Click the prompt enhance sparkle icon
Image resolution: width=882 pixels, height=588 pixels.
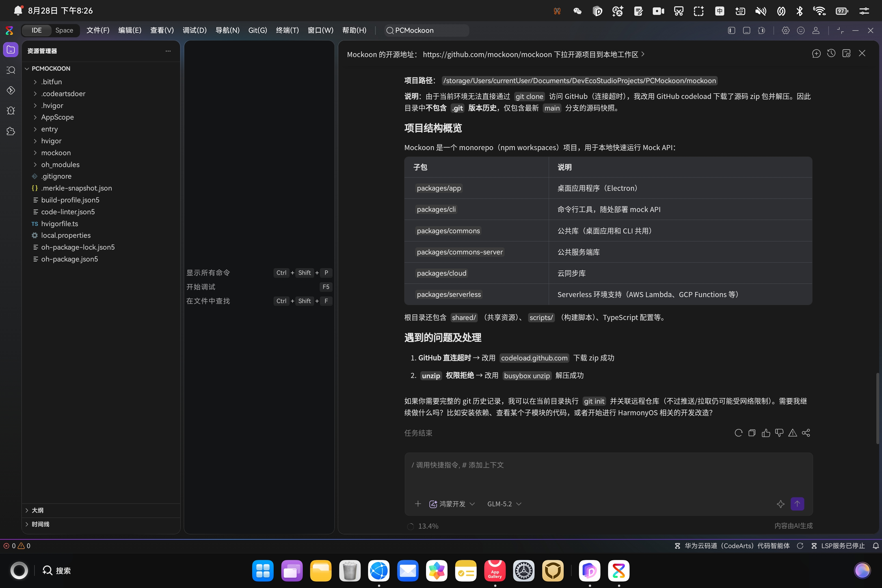point(781,504)
